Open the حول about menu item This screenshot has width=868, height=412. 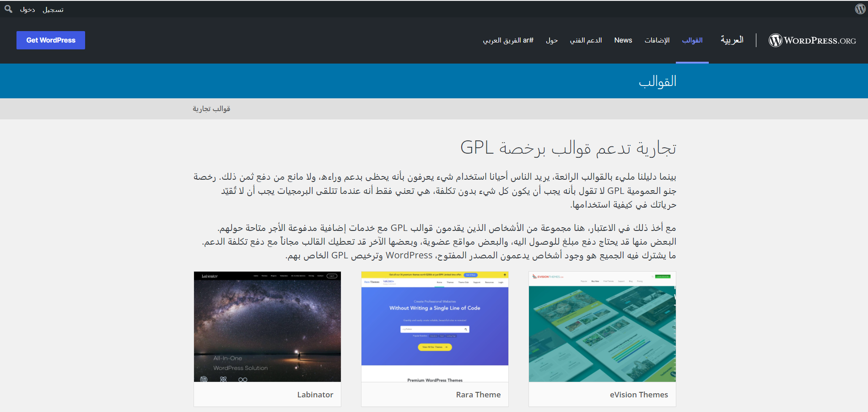click(552, 40)
